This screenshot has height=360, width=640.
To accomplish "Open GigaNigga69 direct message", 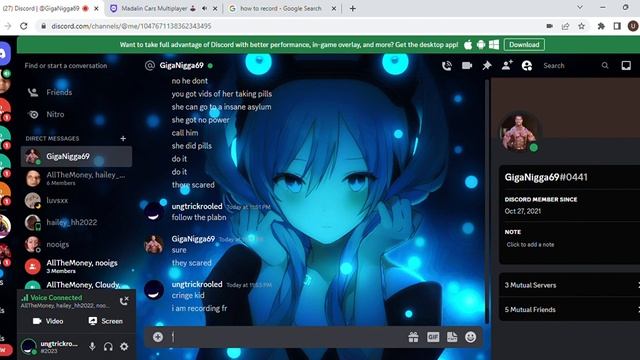I will click(76, 156).
